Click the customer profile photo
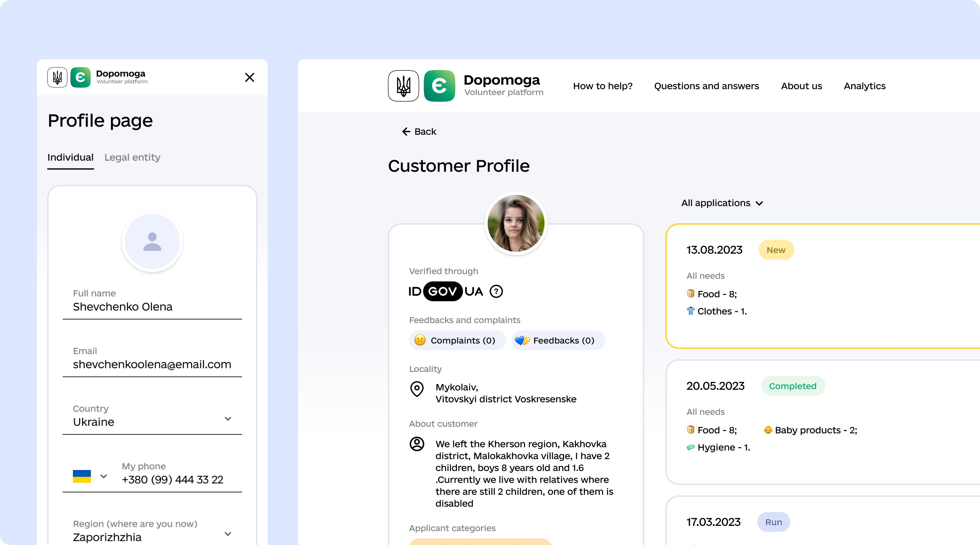 (x=516, y=223)
